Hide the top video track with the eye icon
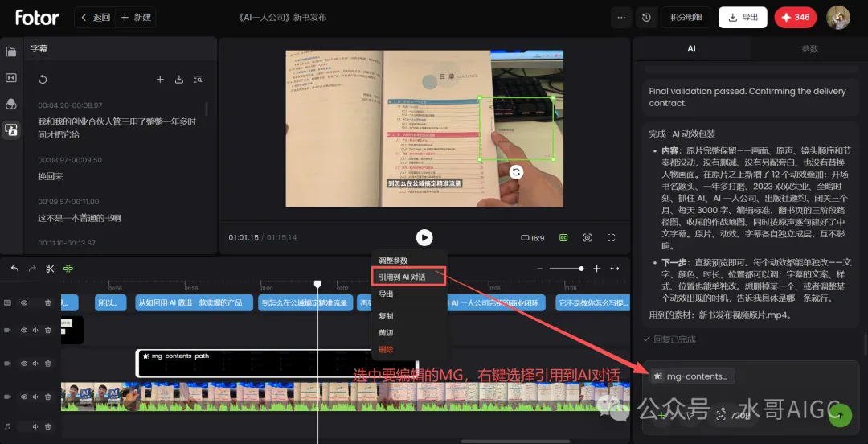The width and height of the screenshot is (868, 444). coord(24,331)
